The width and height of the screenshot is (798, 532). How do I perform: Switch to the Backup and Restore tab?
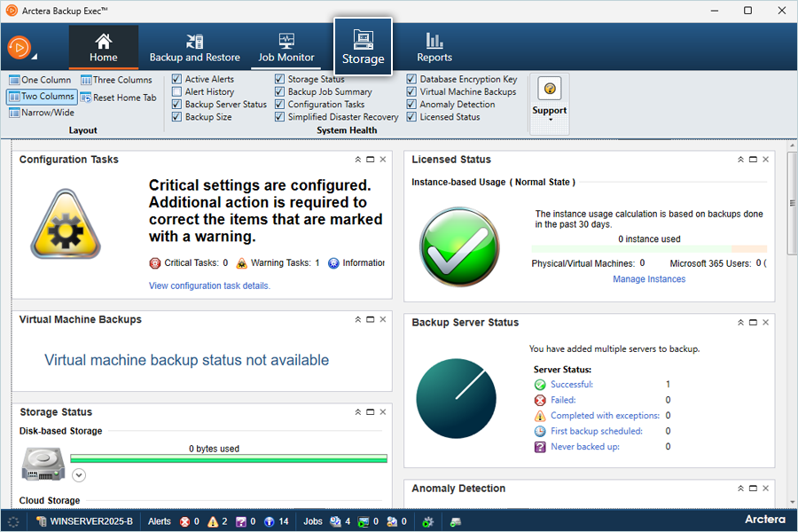194,48
